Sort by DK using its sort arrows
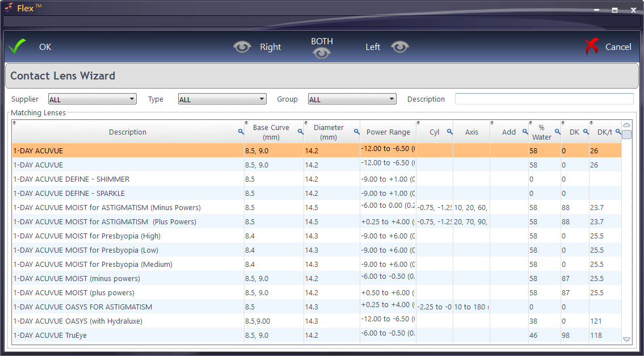Screen dimensions: 644x356 pyautogui.click(x=563, y=123)
